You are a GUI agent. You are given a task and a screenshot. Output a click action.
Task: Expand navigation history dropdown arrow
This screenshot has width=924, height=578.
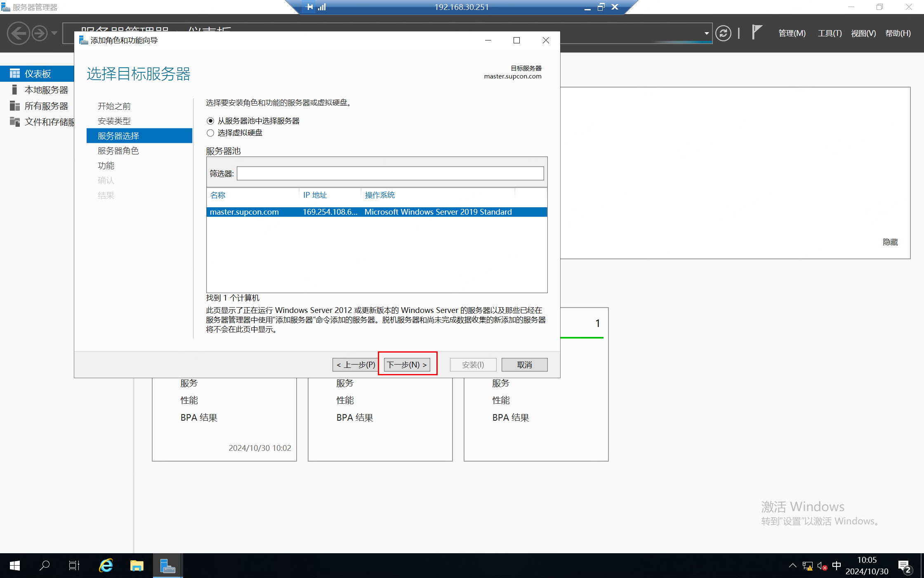(54, 33)
